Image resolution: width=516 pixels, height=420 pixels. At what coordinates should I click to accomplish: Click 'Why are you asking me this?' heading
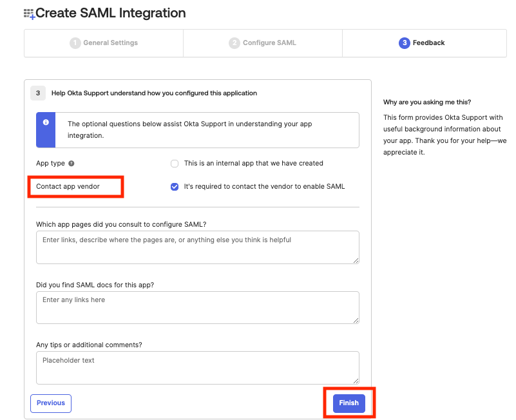(x=427, y=102)
